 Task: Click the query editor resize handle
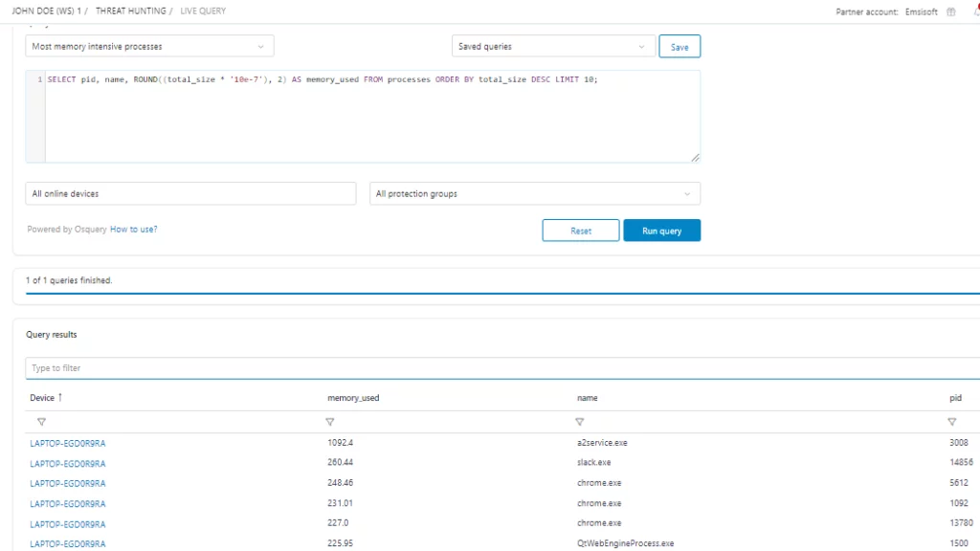tap(695, 158)
